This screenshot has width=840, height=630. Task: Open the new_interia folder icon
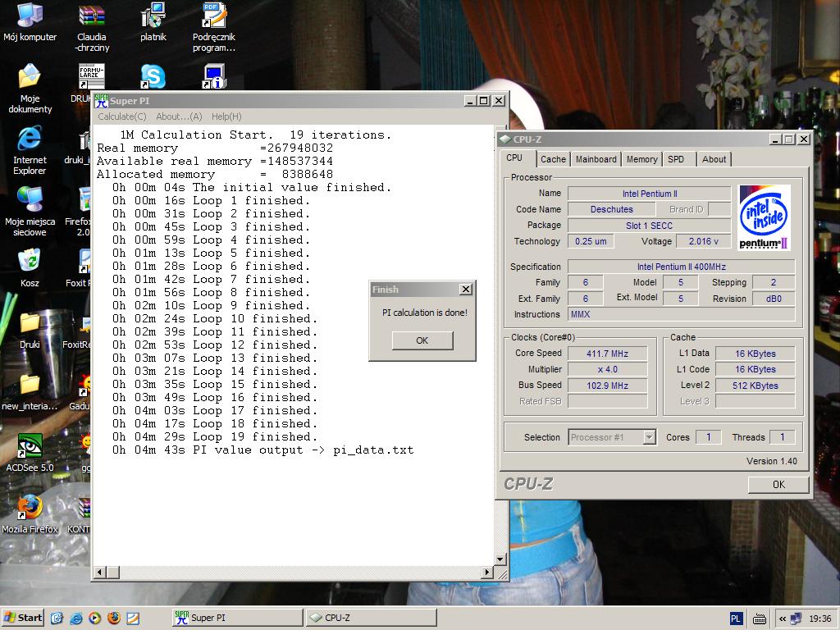click(30, 384)
